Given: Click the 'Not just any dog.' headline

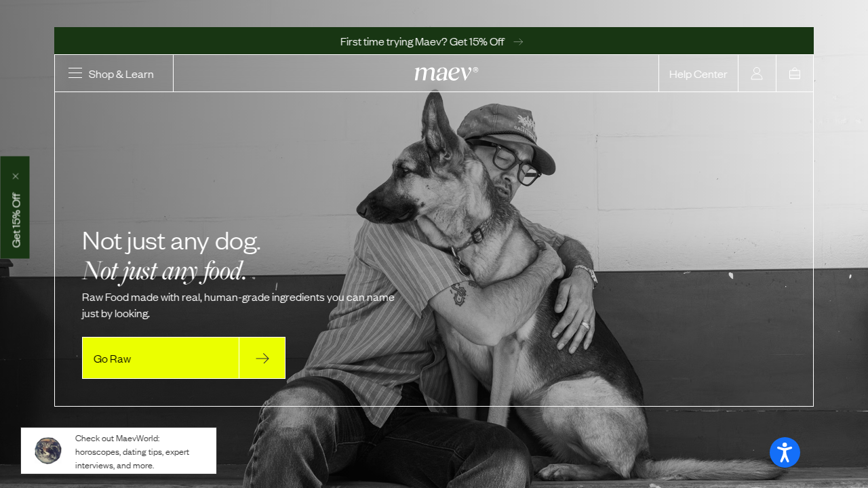Looking at the screenshot, I should (x=171, y=241).
